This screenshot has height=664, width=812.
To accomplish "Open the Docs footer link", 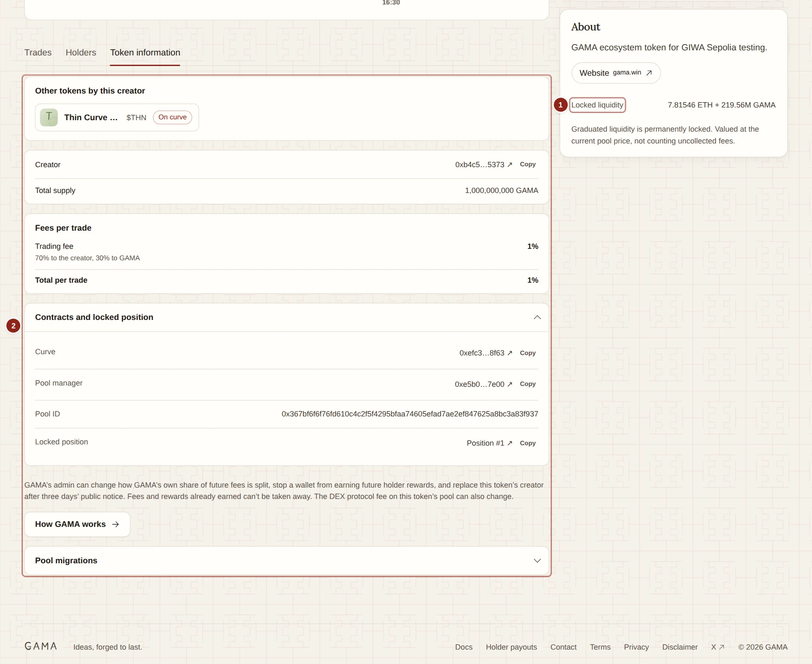I will pos(464,647).
